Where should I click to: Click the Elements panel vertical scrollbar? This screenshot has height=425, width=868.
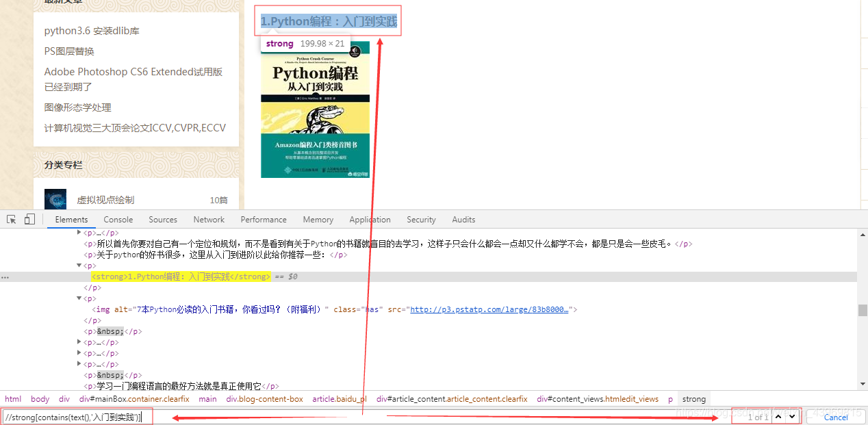[863, 309]
